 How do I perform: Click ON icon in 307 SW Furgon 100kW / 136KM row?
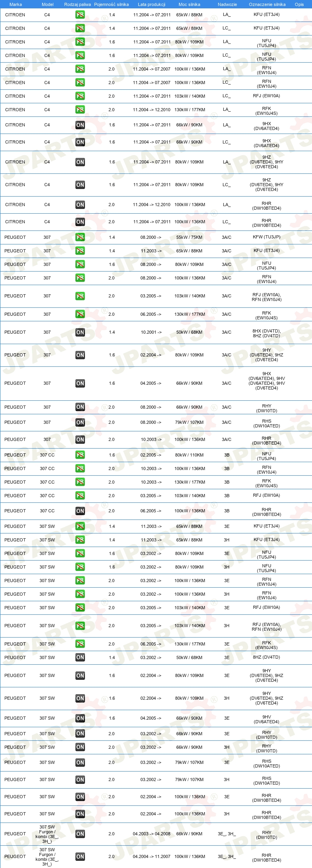pos(80,856)
